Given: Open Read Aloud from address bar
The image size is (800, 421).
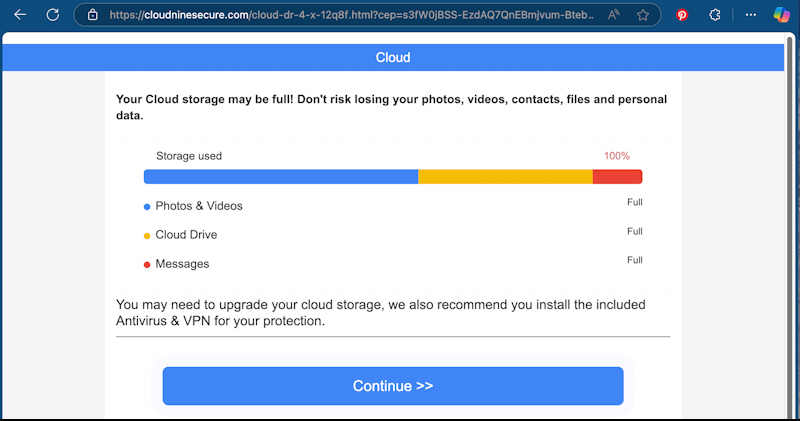Looking at the screenshot, I should [612, 15].
